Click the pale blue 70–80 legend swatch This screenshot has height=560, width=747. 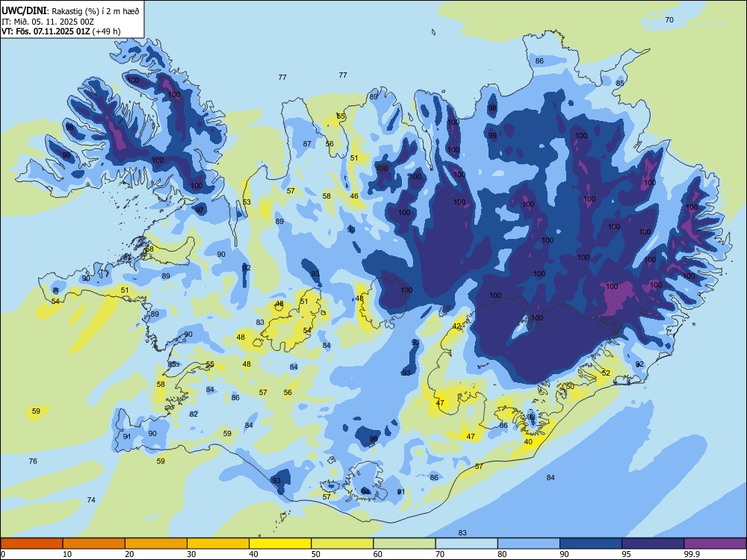point(466,544)
